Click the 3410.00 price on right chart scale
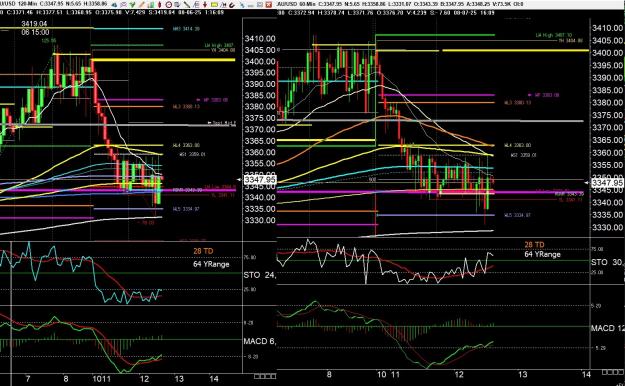The height and width of the screenshot is (386, 625). point(608,28)
